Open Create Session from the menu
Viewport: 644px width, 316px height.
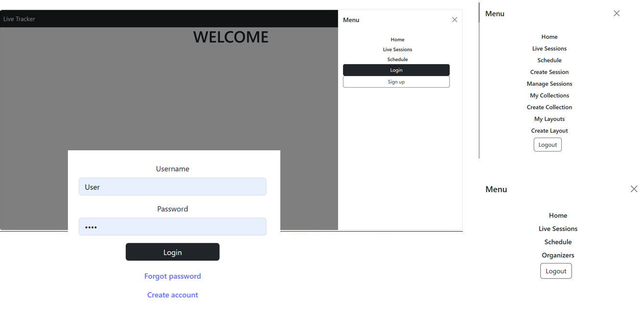pyautogui.click(x=549, y=72)
